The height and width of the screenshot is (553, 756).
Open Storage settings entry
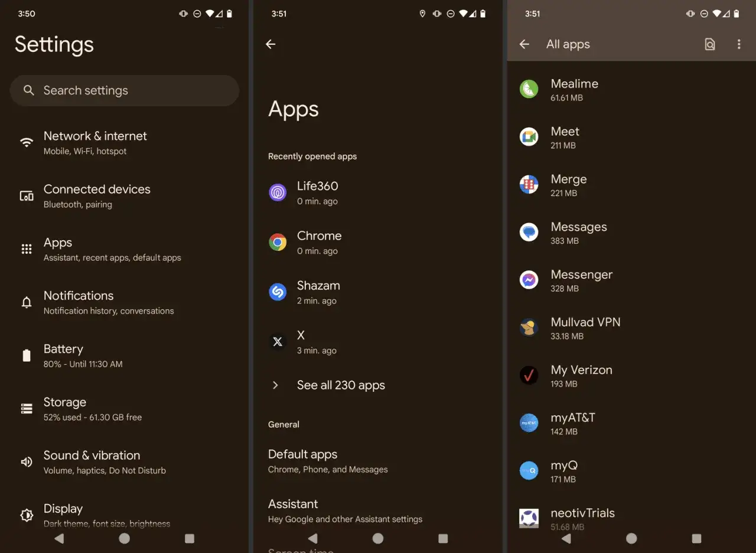click(125, 408)
